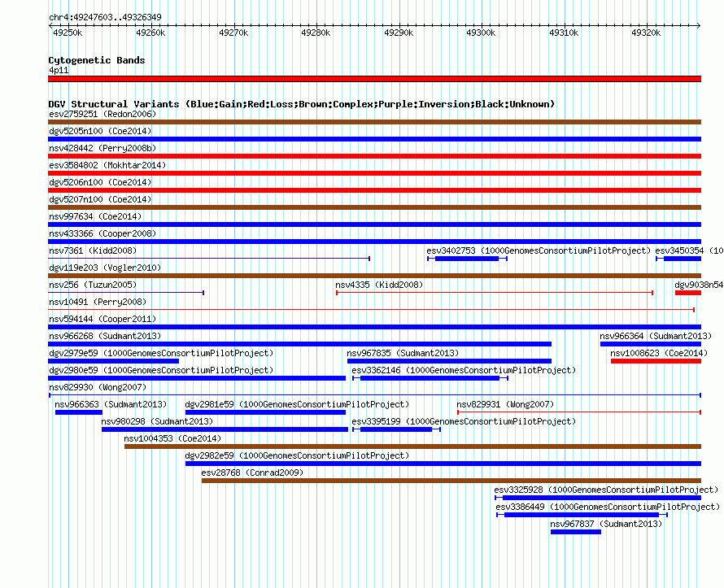Click the 49250k ruler label

click(x=68, y=33)
